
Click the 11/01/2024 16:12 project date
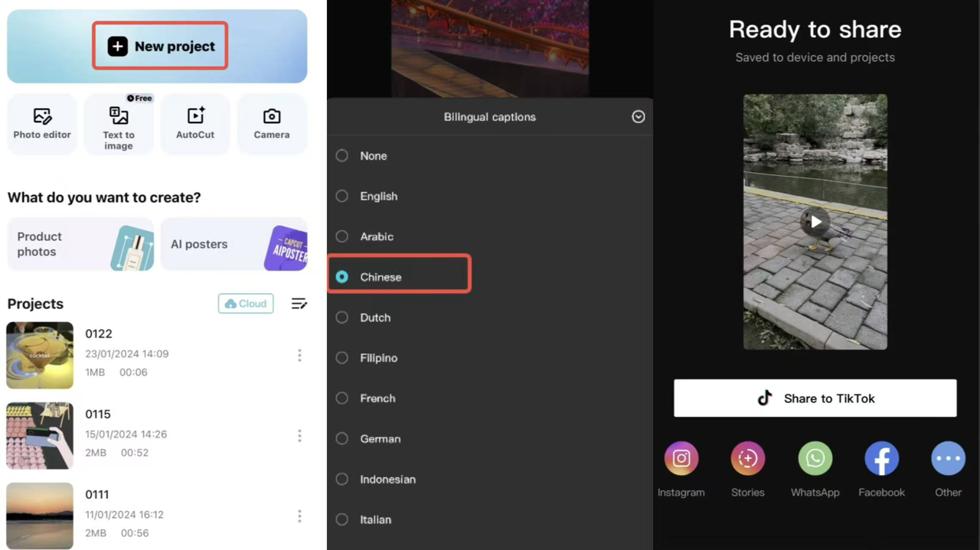125,515
